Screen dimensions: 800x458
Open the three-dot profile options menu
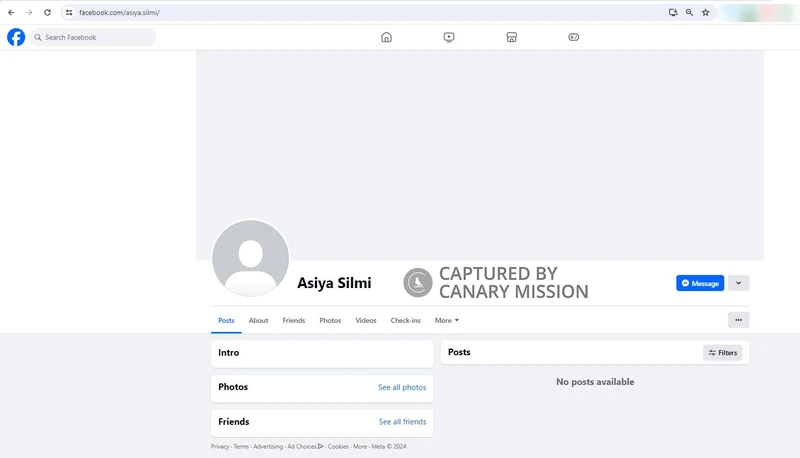738,320
